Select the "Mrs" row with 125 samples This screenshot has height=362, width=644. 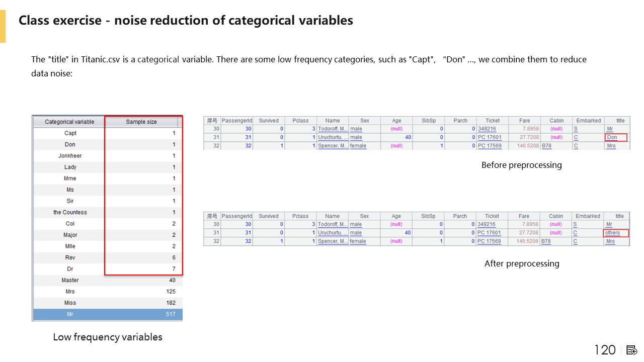pos(108,292)
